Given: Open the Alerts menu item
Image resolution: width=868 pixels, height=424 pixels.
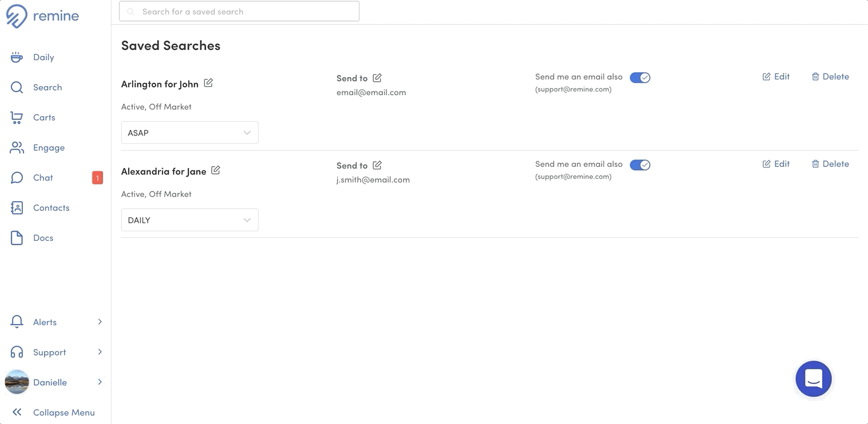Looking at the screenshot, I should point(45,322).
